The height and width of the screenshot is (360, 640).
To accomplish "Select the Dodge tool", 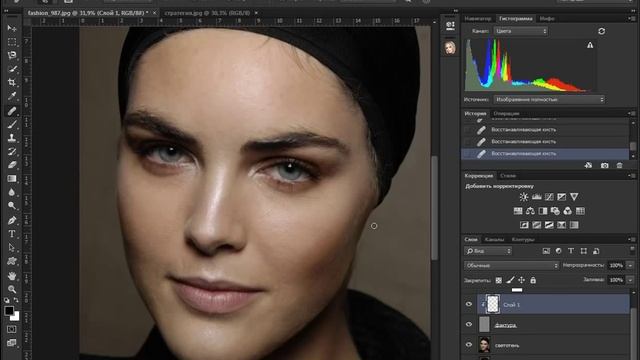I will 12,206.
